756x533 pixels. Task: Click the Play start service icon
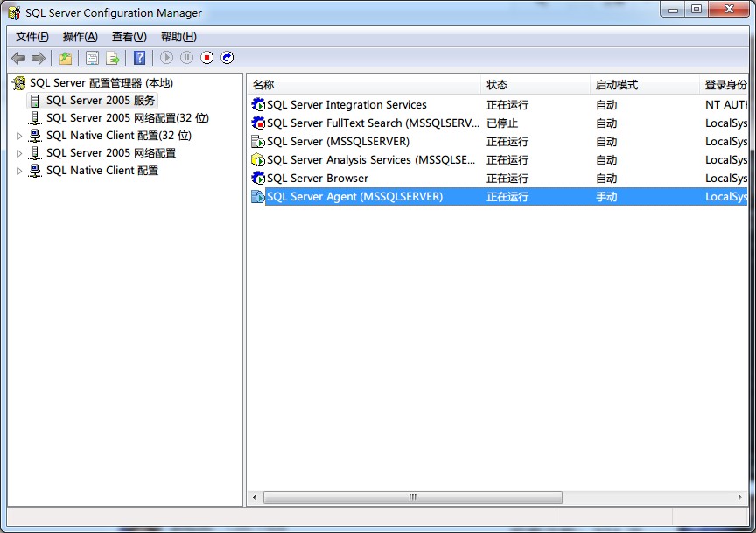click(x=166, y=58)
